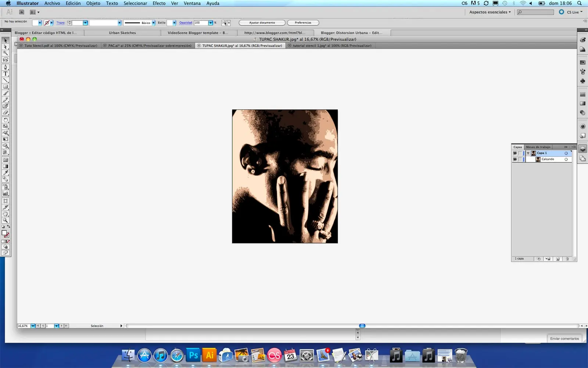
Task: Select the Pencil tool
Action: coord(6,100)
